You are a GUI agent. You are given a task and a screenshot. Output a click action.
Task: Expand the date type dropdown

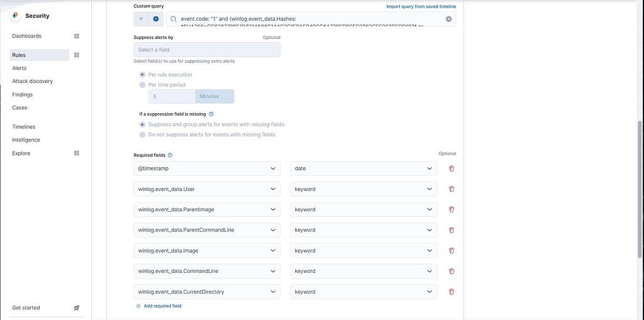coord(364,168)
